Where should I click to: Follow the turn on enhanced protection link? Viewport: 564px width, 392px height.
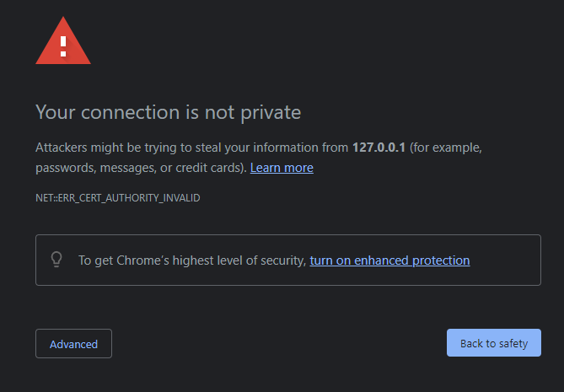pyautogui.click(x=389, y=260)
